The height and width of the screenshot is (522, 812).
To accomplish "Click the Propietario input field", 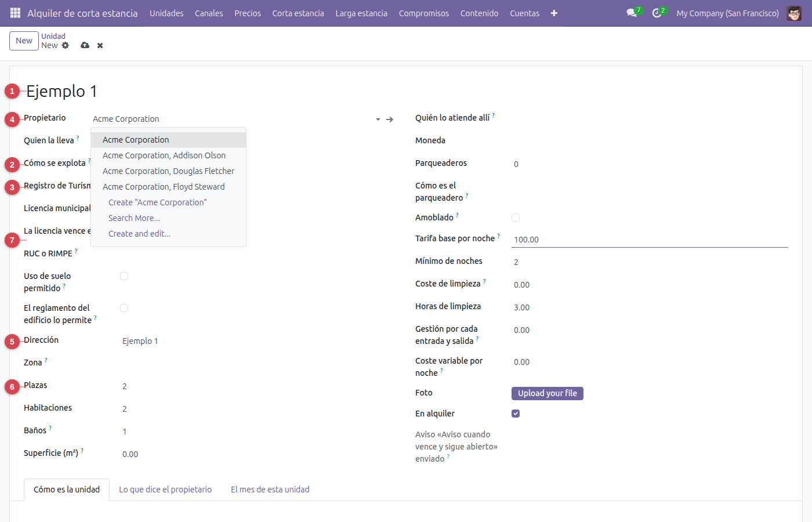I will 232,119.
